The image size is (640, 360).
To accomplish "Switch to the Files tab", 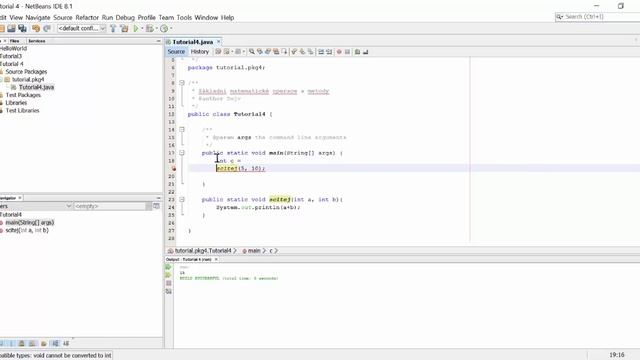I will click(15, 41).
